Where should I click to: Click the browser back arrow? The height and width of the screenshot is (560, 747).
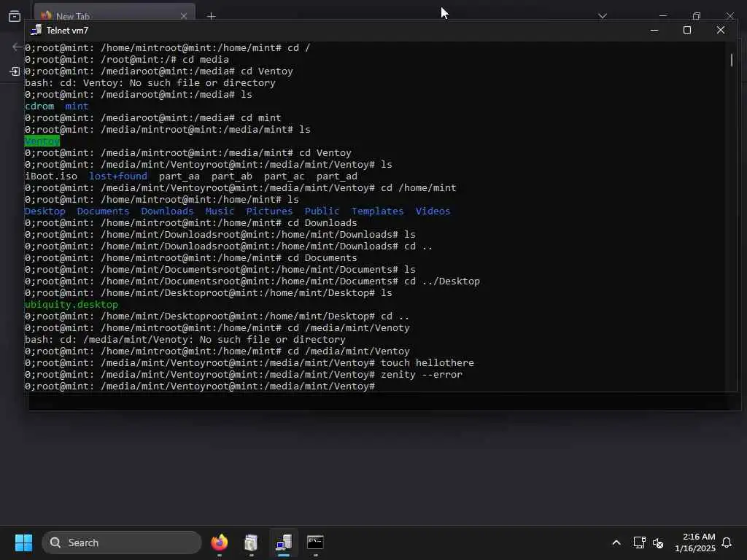pyautogui.click(x=18, y=47)
